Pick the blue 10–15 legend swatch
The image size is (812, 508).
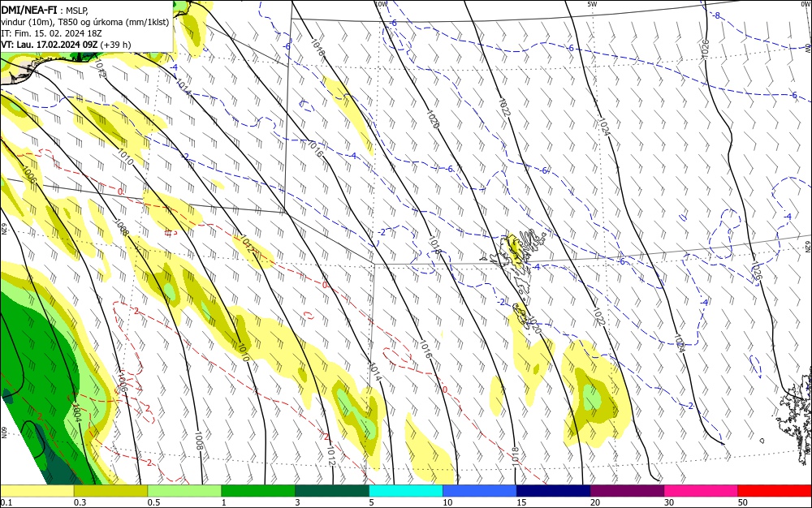480,491
